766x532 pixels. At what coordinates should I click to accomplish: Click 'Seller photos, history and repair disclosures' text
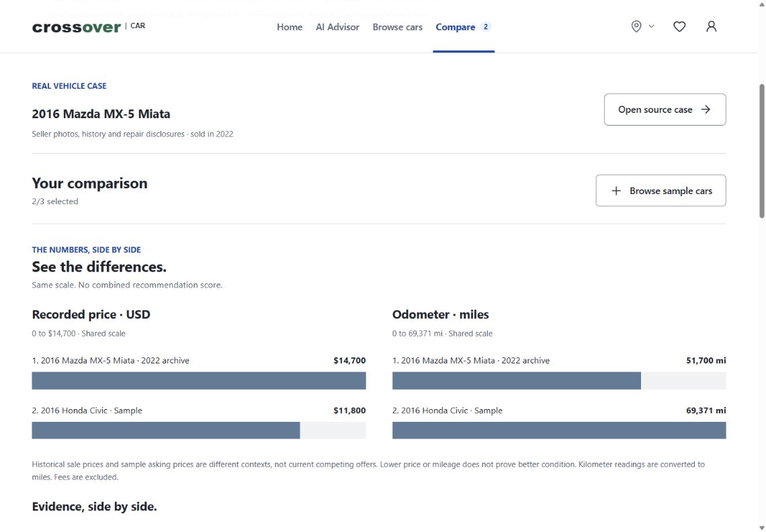tap(108, 134)
